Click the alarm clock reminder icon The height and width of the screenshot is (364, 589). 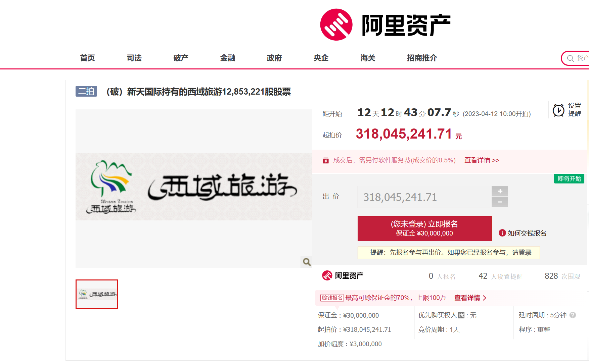(558, 110)
